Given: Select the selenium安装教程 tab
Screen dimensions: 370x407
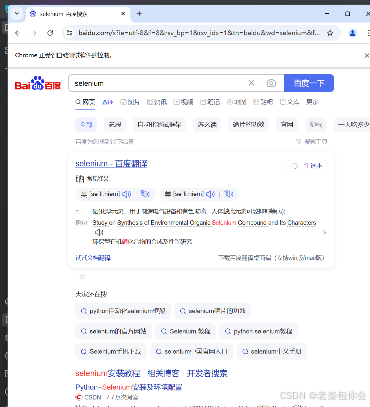Looking at the screenshot, I should (x=108, y=373).
